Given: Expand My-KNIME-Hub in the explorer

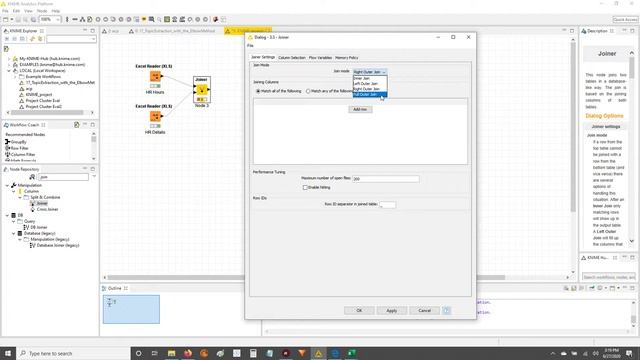Looking at the screenshot, I should click(9, 59).
